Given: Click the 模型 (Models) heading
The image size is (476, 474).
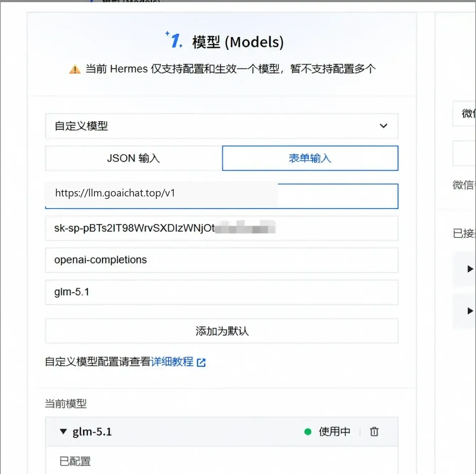Looking at the screenshot, I should click(x=238, y=42).
